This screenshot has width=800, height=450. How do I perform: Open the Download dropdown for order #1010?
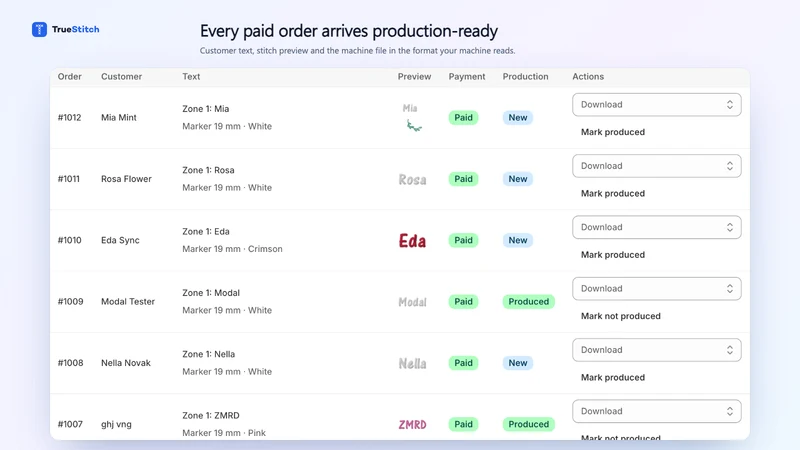(x=657, y=227)
